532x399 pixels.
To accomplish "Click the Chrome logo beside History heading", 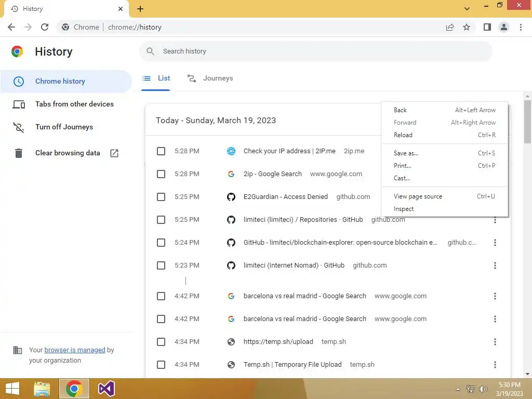I will point(17,51).
